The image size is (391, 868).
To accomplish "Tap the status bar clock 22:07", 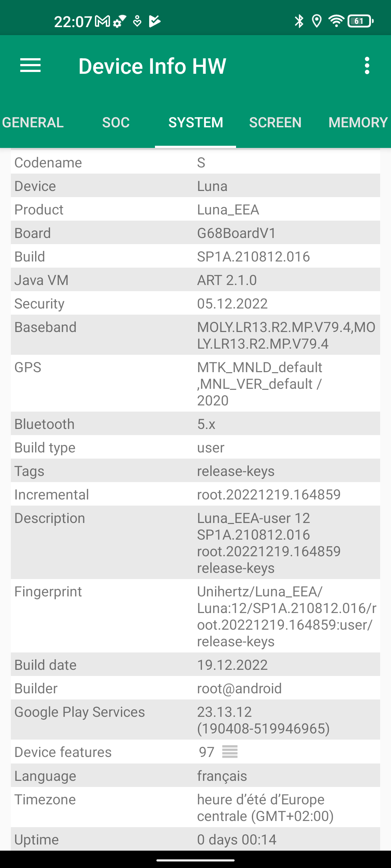I will (x=73, y=22).
